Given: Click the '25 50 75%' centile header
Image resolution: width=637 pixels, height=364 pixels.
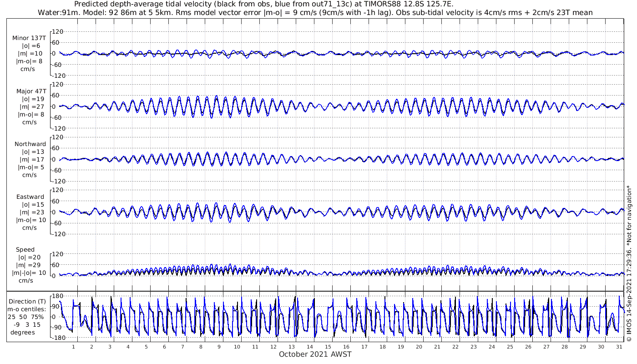Looking at the screenshot, I should point(25,317).
